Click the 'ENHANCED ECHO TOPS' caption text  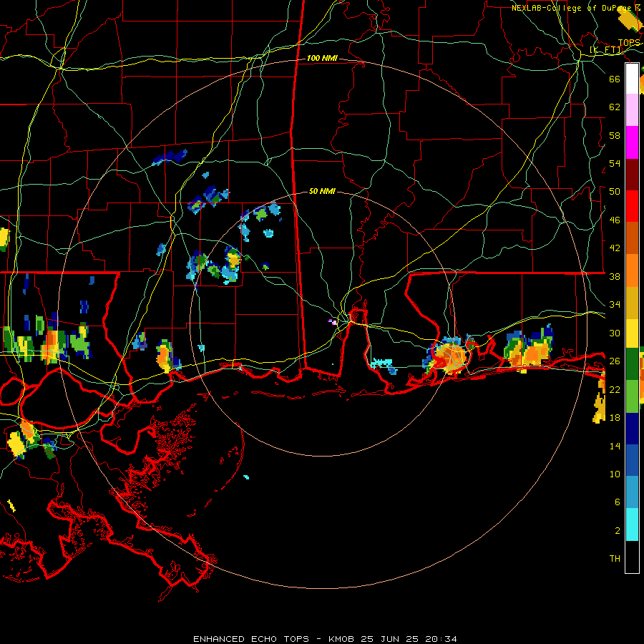click(250, 639)
